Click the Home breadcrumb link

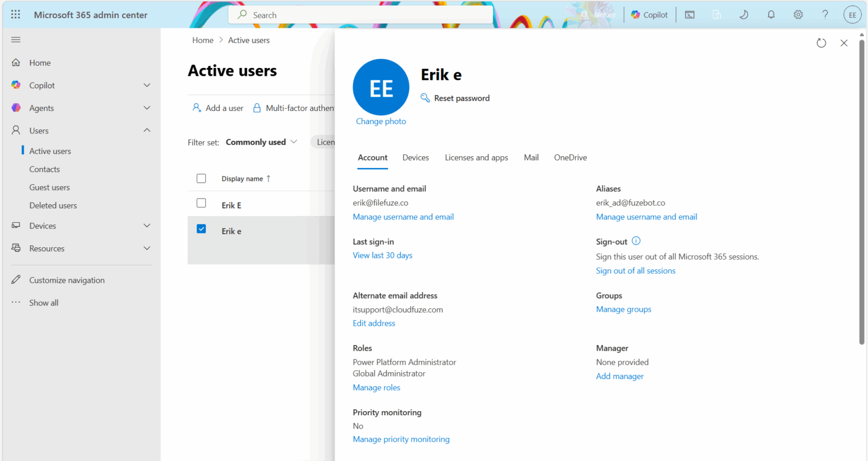pyautogui.click(x=203, y=40)
